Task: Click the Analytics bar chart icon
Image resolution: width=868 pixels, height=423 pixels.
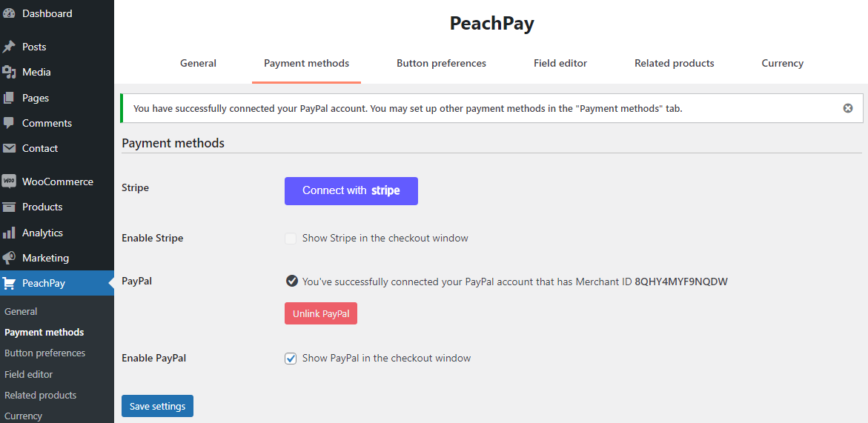Action: click(x=9, y=233)
